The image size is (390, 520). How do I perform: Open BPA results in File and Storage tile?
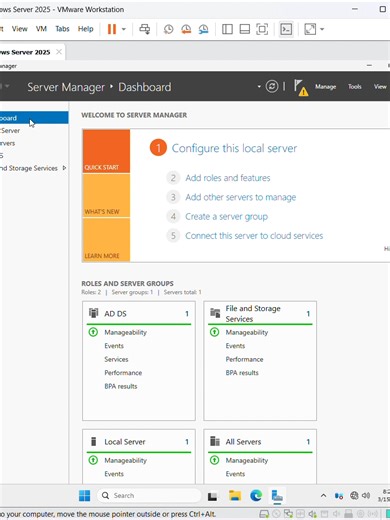tap(242, 373)
